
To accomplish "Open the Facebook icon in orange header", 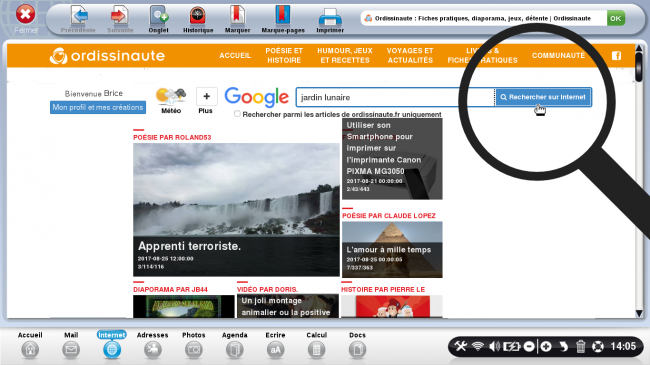I will (x=616, y=56).
